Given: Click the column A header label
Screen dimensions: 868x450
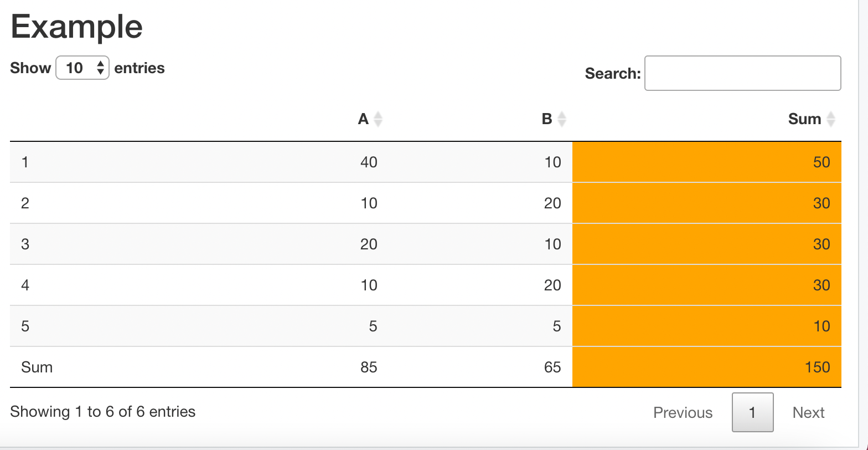Looking at the screenshot, I should (x=363, y=119).
